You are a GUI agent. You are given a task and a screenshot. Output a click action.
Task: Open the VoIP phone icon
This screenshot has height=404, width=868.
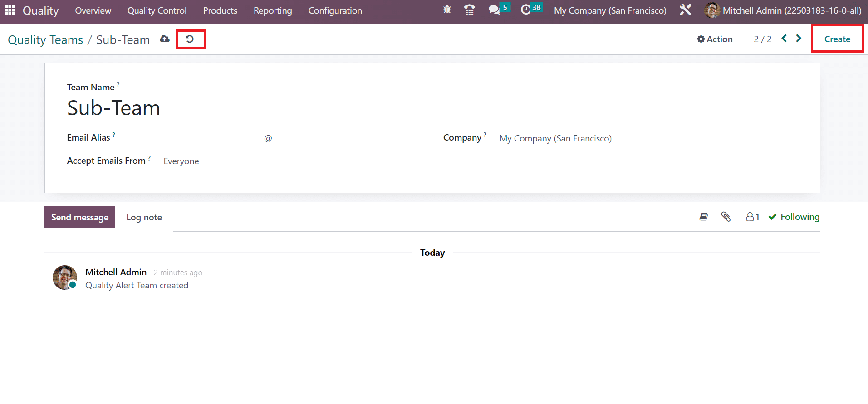(x=470, y=10)
